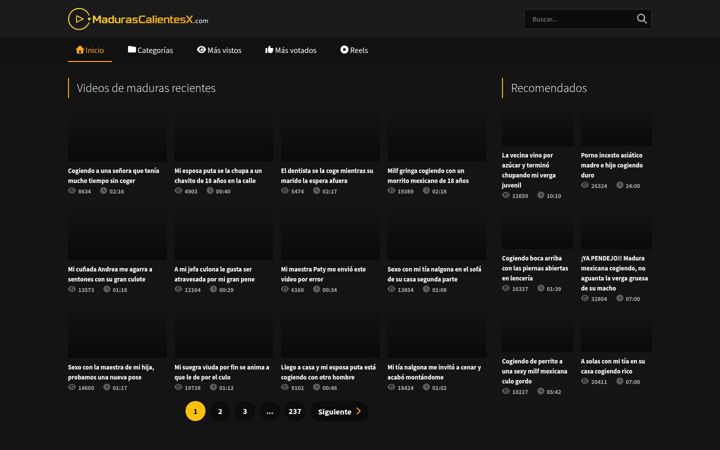Click the view count 19738

coord(192,388)
